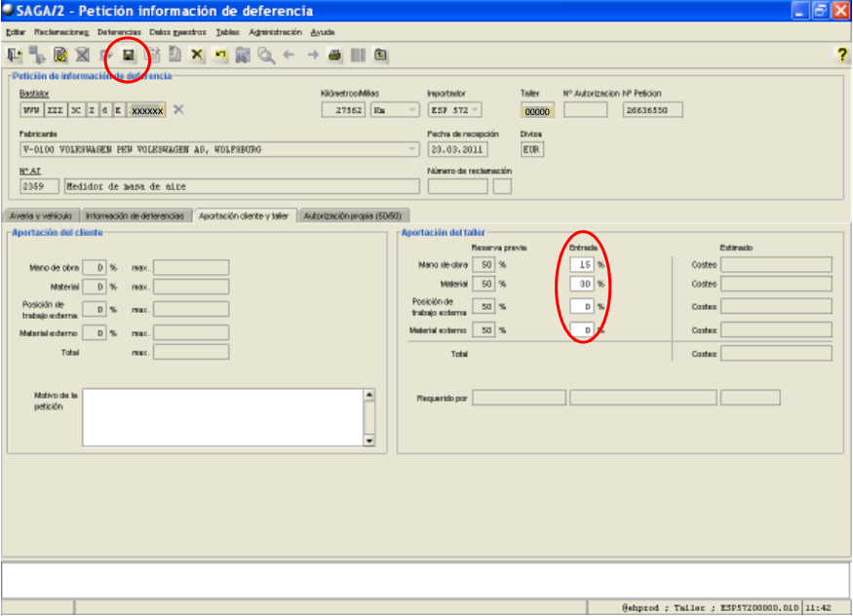Click the Kilómetros field showing 27562

pos(343,110)
